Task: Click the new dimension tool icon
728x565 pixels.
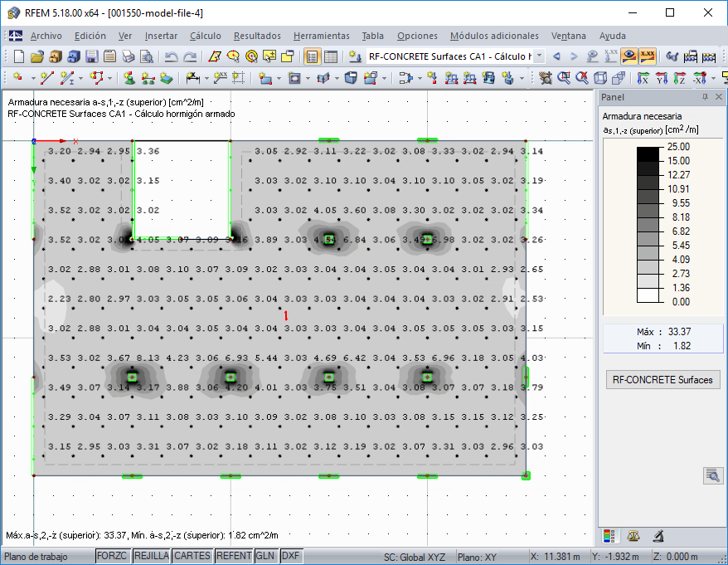Action: [192, 78]
